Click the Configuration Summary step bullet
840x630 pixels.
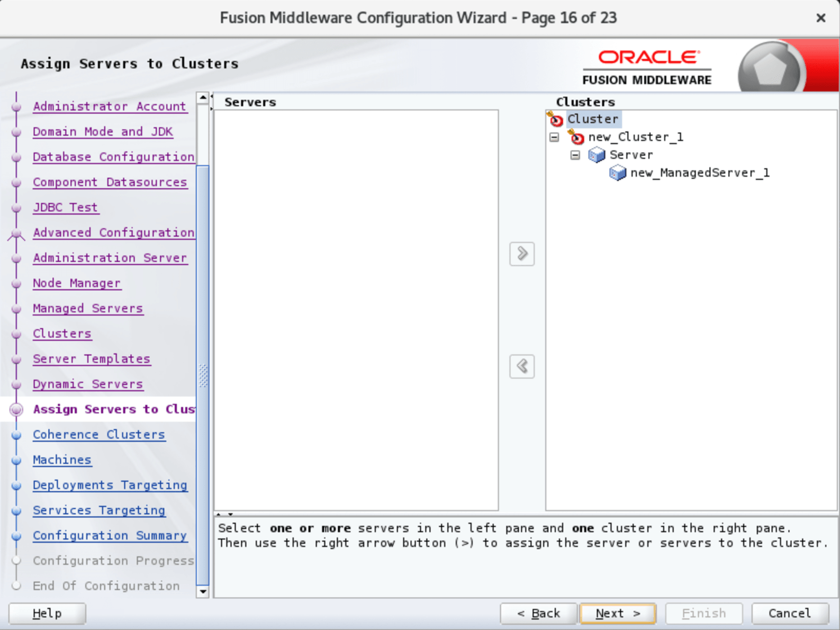pyautogui.click(x=16, y=536)
